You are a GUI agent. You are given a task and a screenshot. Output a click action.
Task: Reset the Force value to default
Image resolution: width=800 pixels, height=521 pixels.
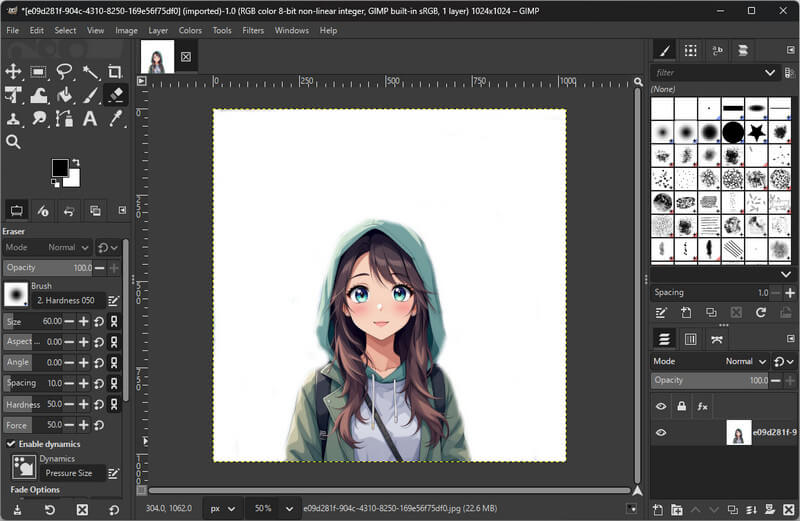coord(99,425)
